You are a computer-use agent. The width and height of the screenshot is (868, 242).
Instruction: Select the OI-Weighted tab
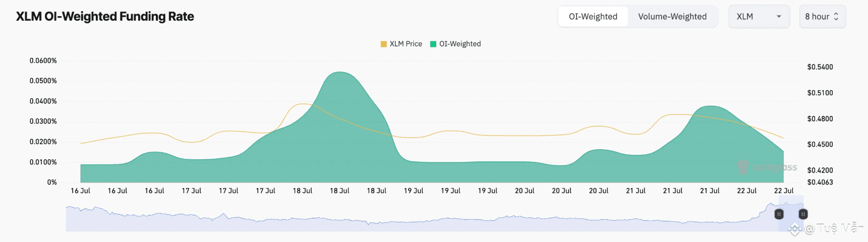coord(593,17)
